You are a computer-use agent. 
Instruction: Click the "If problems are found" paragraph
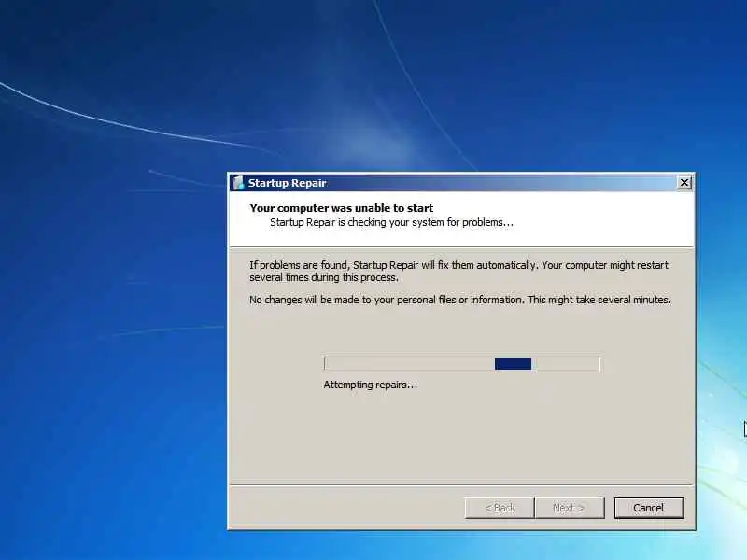pos(458,271)
